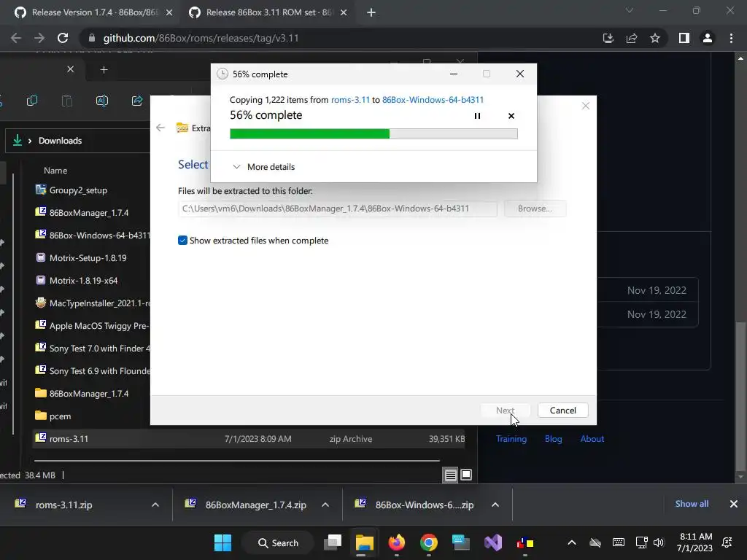Open Firefox from taskbar
This screenshot has height=560, width=747.
click(x=396, y=542)
